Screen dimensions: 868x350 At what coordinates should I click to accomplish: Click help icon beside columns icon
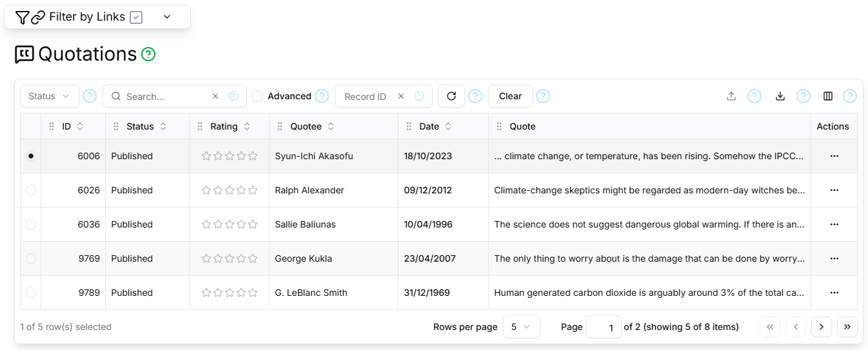pyautogui.click(x=850, y=96)
